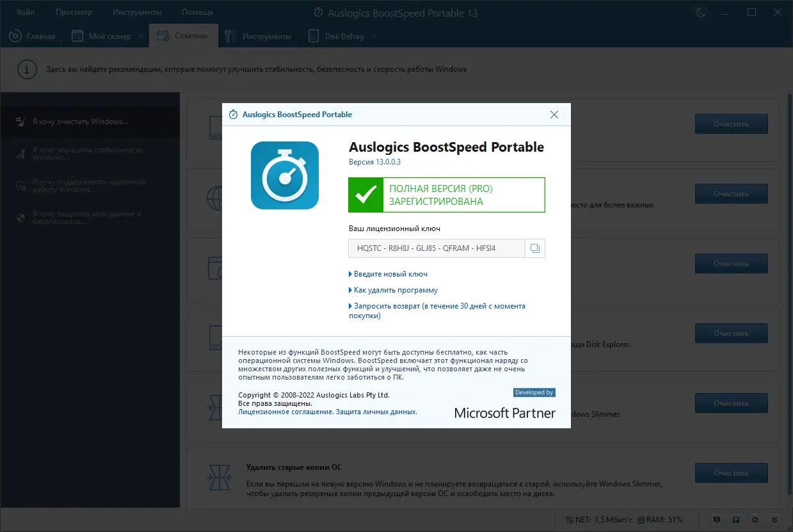
Task: Open the 'Как удалить программу' link
Action: pyautogui.click(x=396, y=290)
